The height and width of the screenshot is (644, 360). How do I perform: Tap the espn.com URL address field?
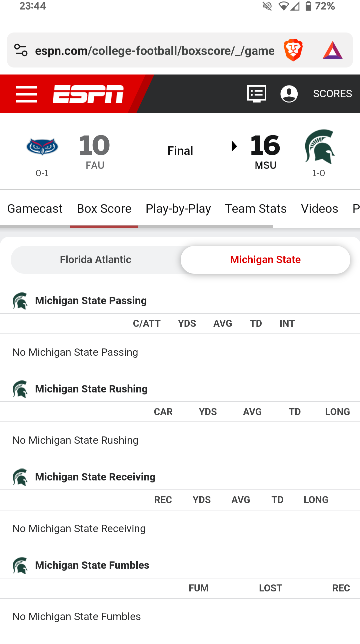[155, 51]
